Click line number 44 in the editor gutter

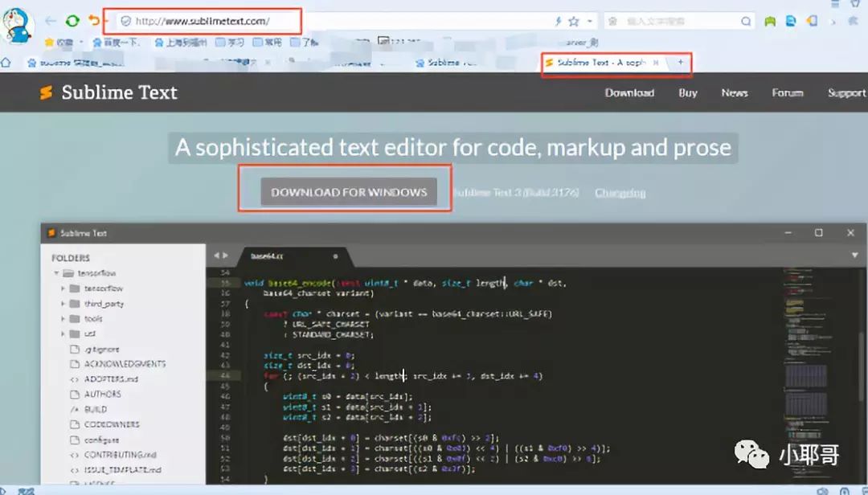(225, 376)
